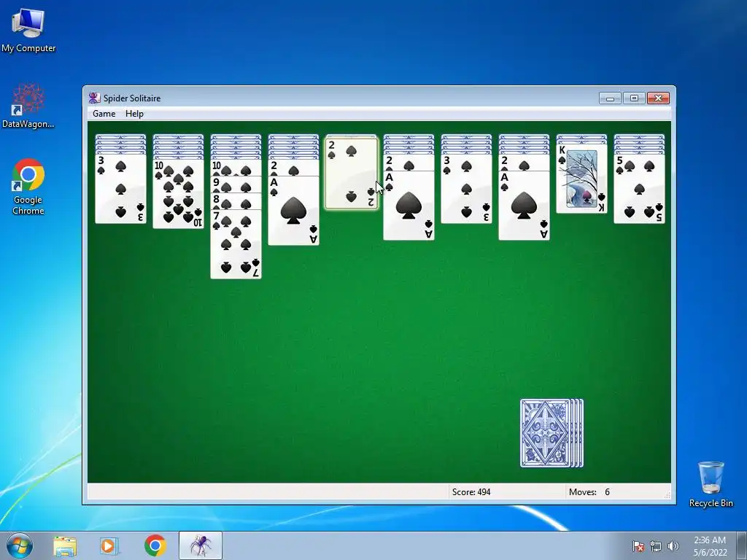
Task: Open the network tray icon
Action: [656, 546]
